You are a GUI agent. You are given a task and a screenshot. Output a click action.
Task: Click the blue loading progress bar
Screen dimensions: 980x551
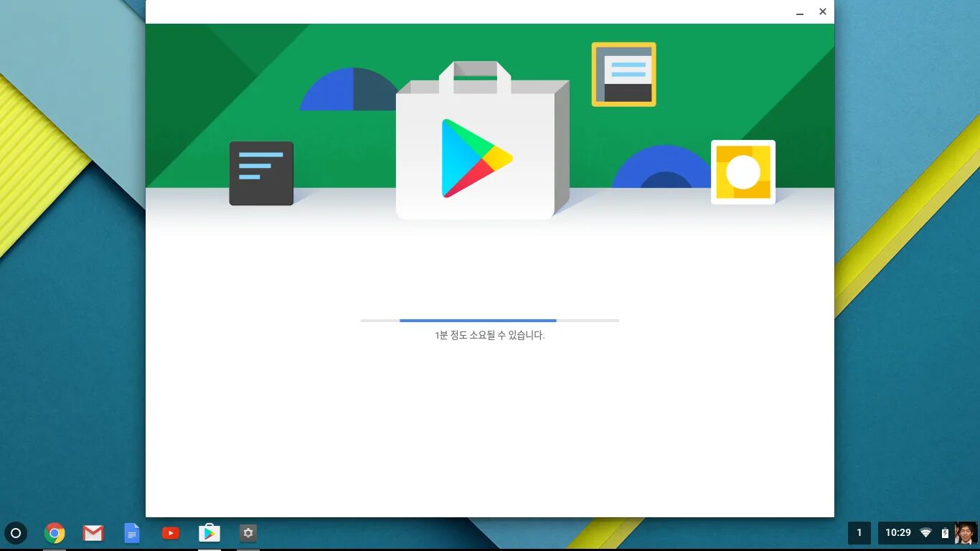[490, 320]
